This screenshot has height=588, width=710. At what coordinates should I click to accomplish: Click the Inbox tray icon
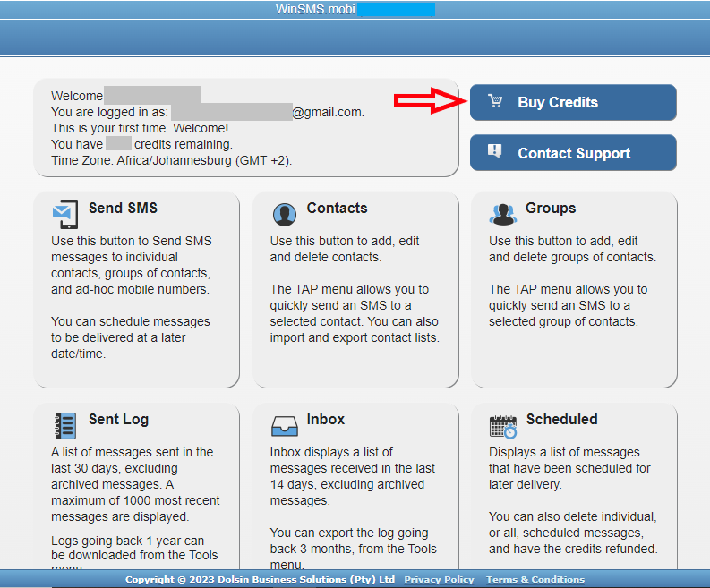click(285, 426)
